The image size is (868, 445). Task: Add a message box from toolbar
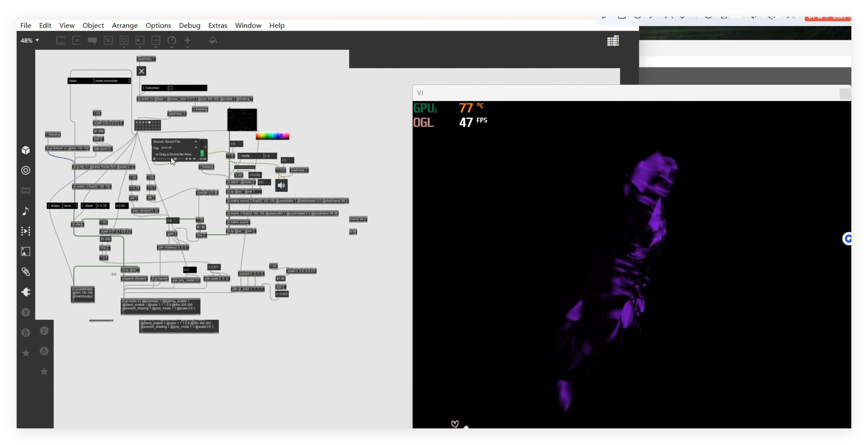76,40
